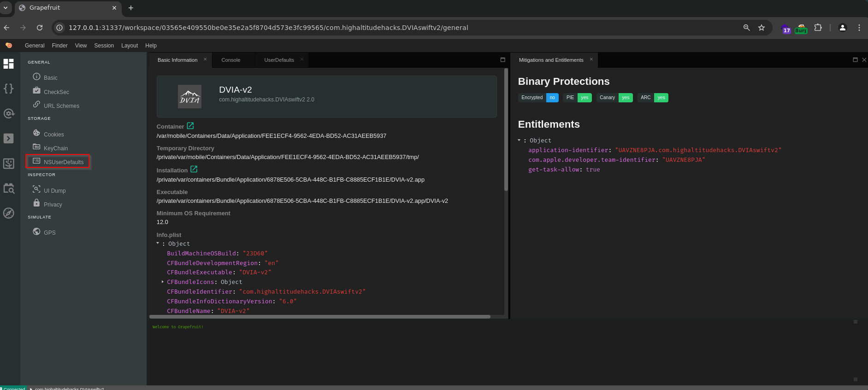Open the Finder menu
Screen dimensions: 868x390
[x=60, y=46]
